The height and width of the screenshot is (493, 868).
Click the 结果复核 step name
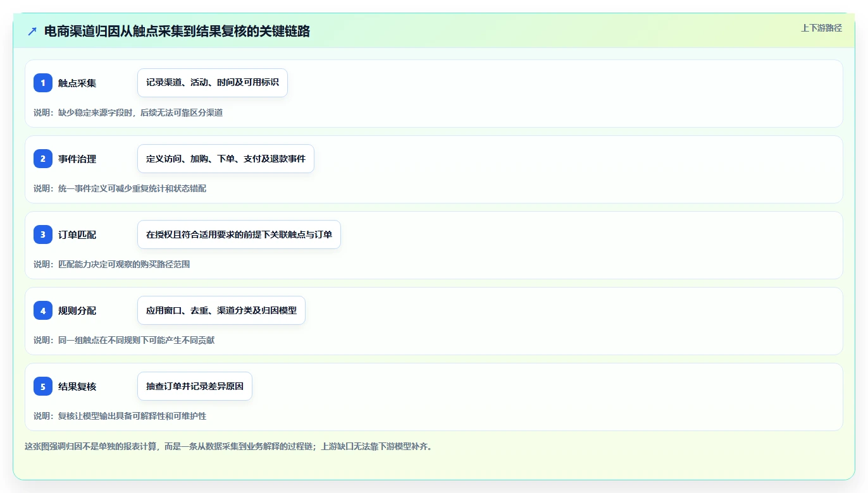pyautogui.click(x=77, y=386)
